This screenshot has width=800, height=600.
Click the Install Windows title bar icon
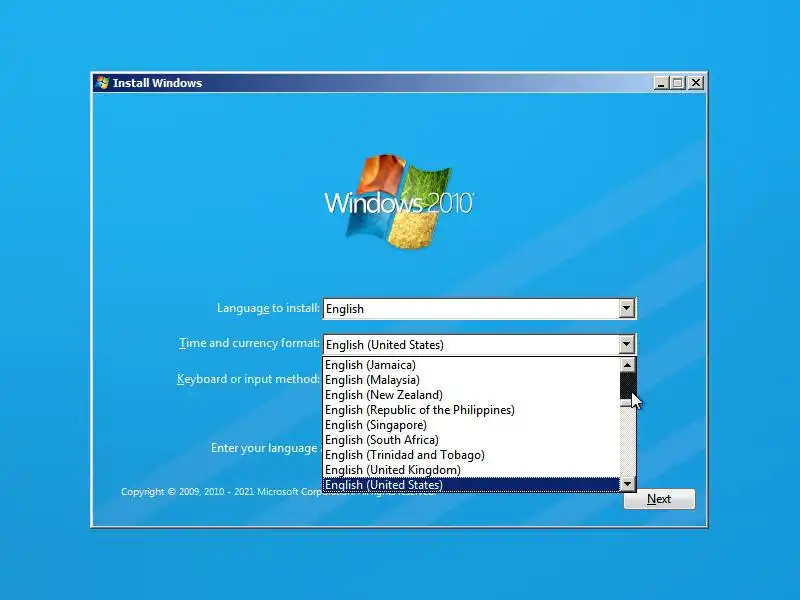click(102, 83)
